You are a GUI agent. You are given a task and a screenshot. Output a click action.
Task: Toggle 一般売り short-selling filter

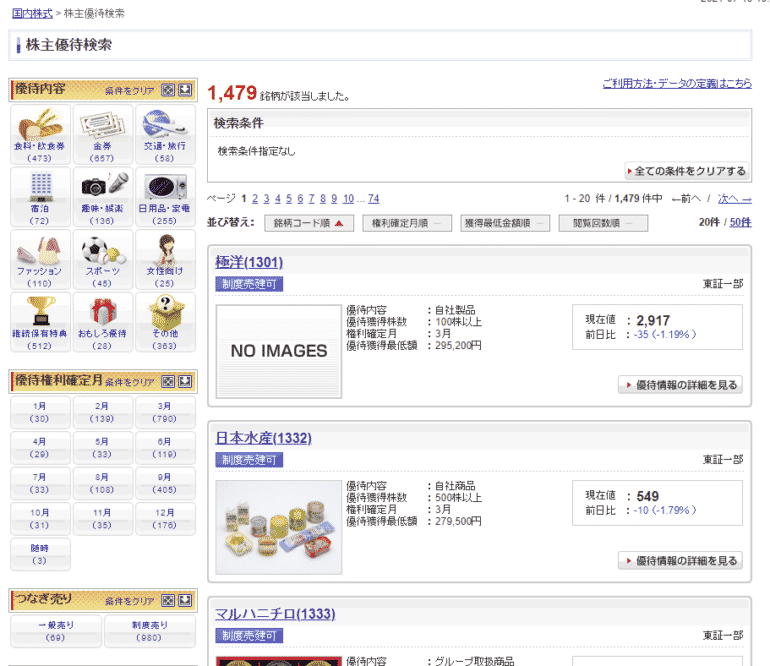pyautogui.click(x=55, y=632)
